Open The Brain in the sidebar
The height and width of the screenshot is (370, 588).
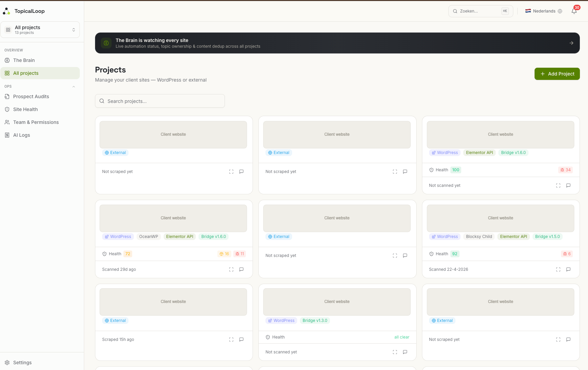tap(40, 60)
